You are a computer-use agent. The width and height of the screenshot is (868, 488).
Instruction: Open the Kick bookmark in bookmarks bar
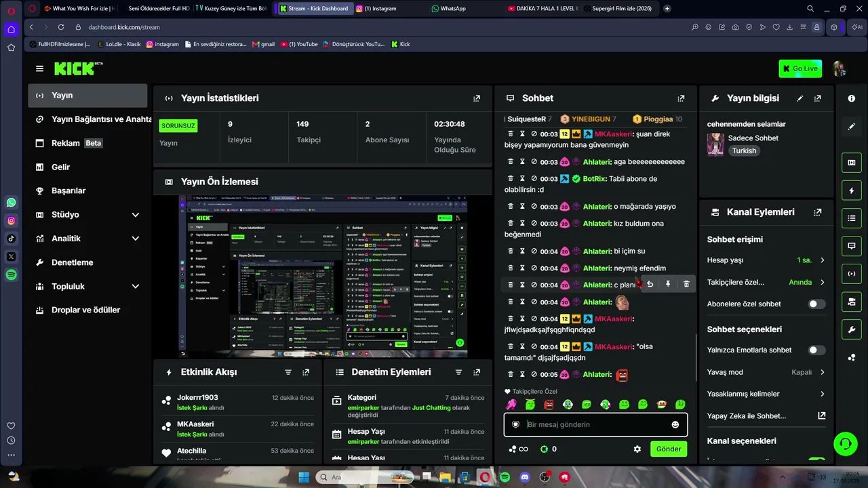tap(401, 44)
